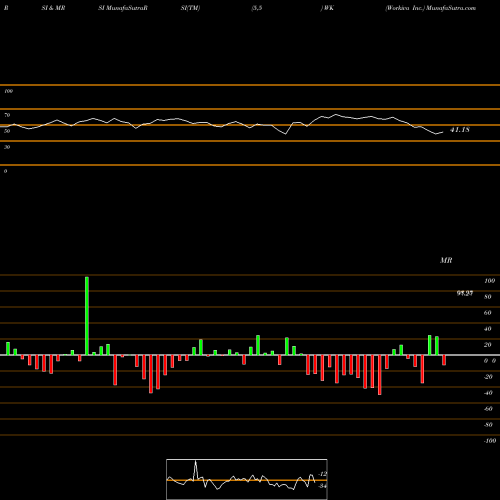Click the -34 label in mini chart

point(322,486)
